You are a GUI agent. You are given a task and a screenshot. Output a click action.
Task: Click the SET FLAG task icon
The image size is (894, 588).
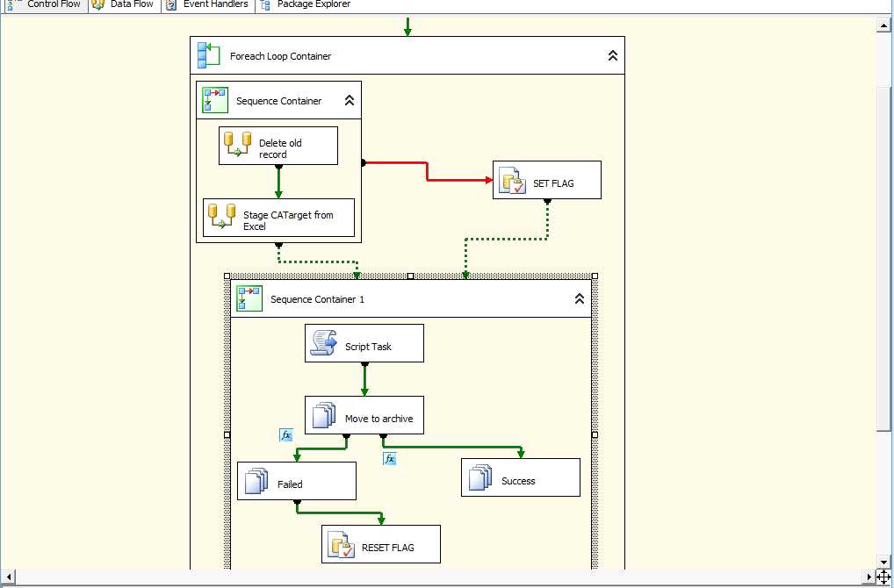click(511, 180)
